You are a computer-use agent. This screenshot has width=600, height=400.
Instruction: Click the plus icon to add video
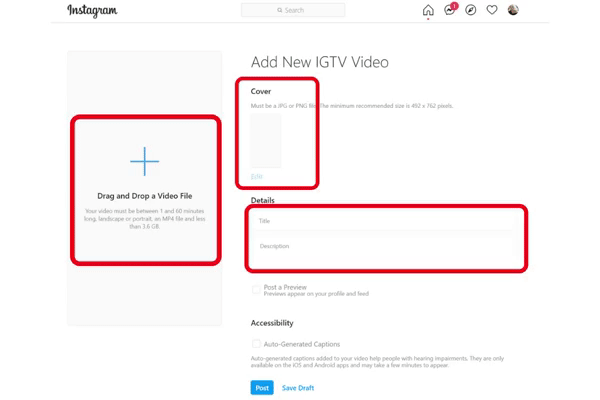[145, 161]
